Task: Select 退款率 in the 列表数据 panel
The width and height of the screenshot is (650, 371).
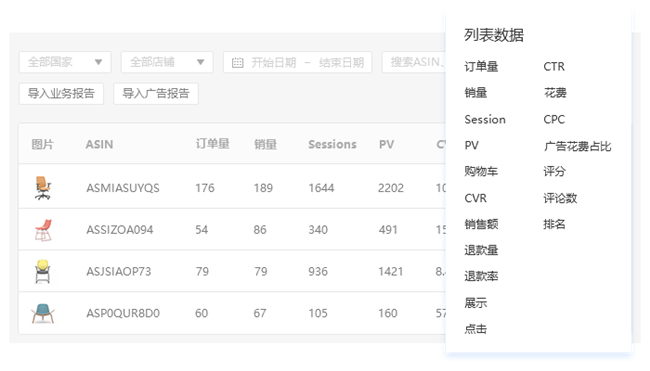Action: click(x=481, y=276)
